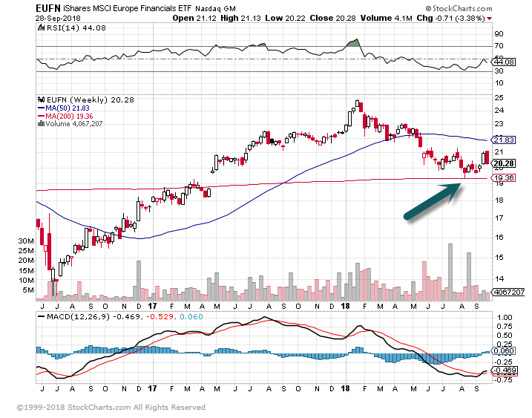Click the tallest gray volume bar in July 2018
The width and height of the screenshot is (532, 418).
(x=450, y=272)
